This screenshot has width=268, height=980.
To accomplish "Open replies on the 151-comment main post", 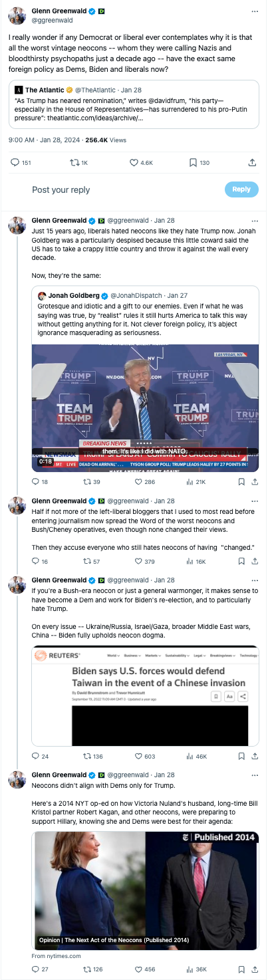I will [x=22, y=162].
